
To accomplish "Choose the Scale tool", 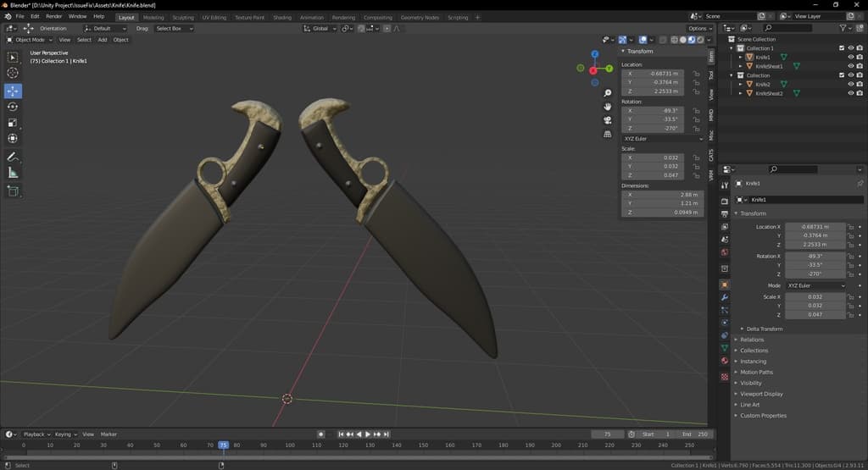I will pyautogui.click(x=13, y=123).
